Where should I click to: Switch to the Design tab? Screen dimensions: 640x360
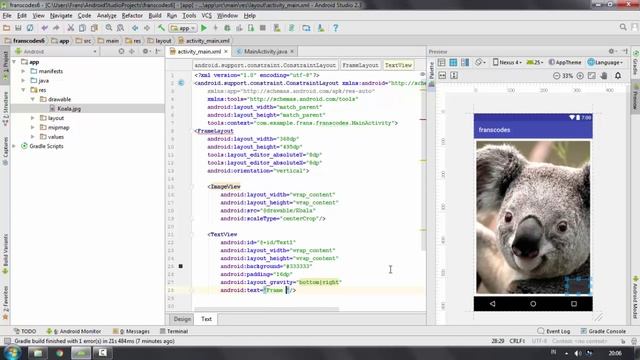(x=182, y=319)
